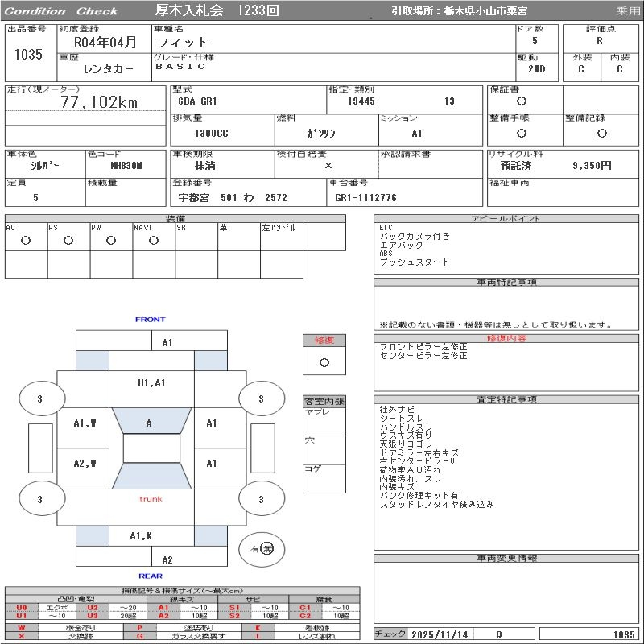Click the hood panel marked U1,A1
Screen dimensions: 644x644
[151, 383]
